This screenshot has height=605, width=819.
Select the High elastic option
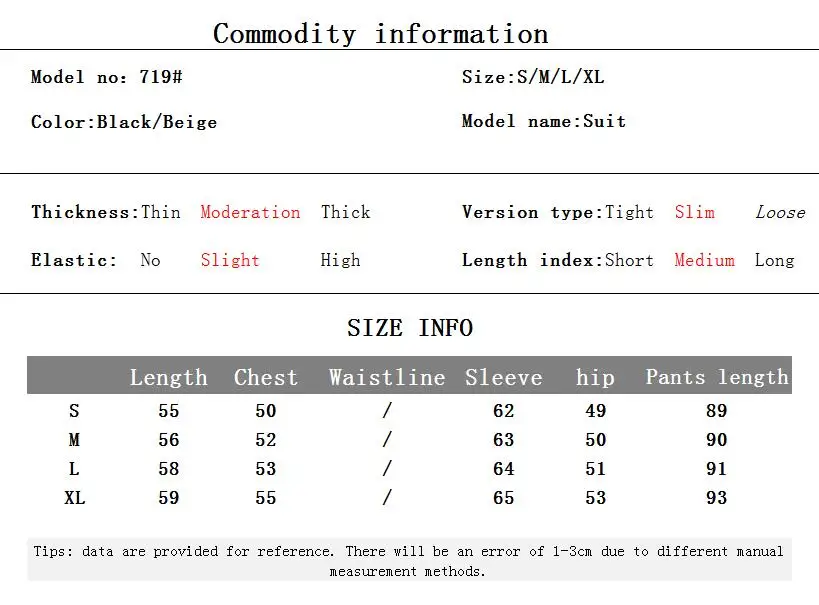[x=340, y=260]
